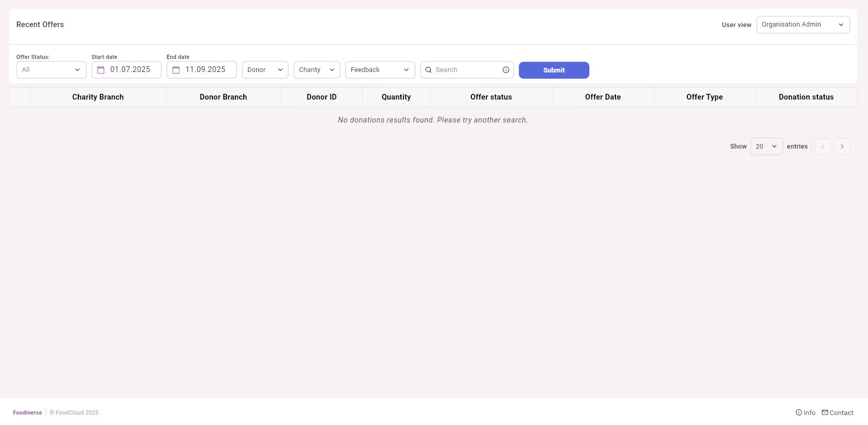This screenshot has width=868, height=425.
Task: Click the search info icon
Action: click(x=506, y=70)
